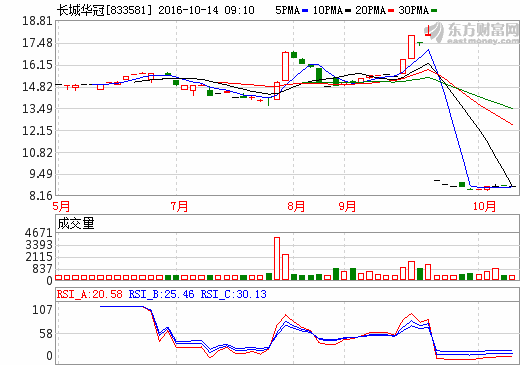This screenshot has height=365, width=520.
Task: Click the 16.15 price axis label
Action: pyautogui.click(x=37, y=65)
